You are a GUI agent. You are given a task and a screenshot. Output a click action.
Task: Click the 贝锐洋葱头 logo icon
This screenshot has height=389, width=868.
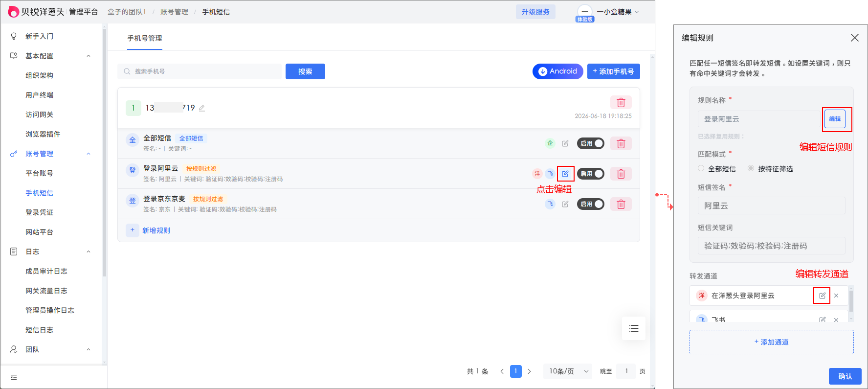click(x=14, y=12)
